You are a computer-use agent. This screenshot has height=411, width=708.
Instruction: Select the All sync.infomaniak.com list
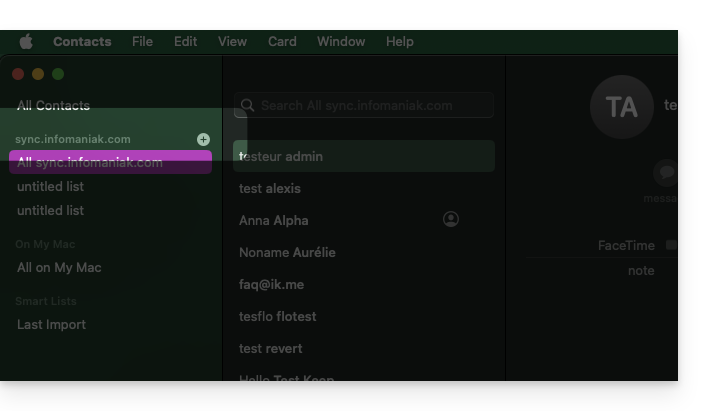[90, 162]
